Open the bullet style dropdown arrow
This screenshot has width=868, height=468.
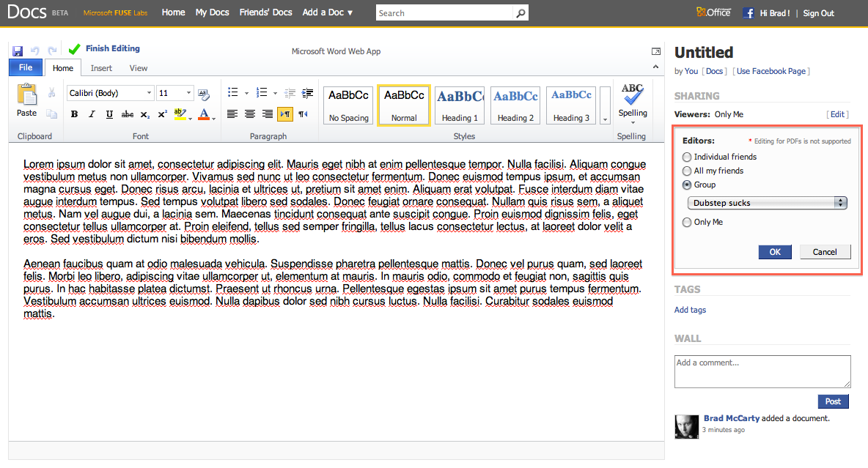point(246,93)
